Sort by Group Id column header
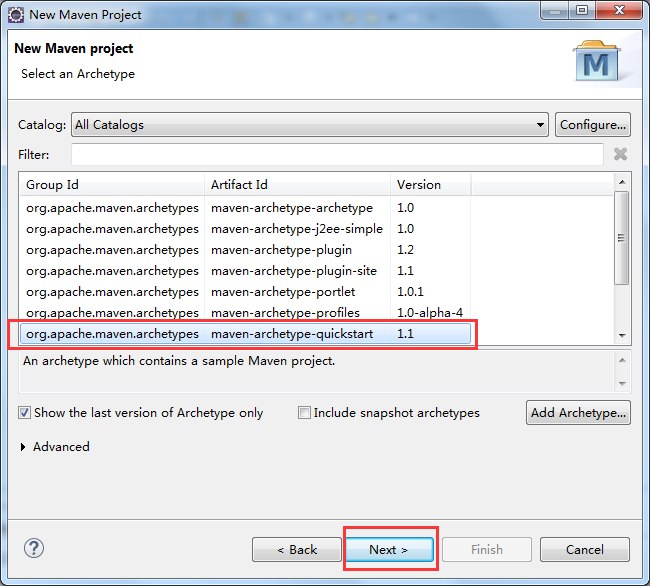This screenshot has width=650, height=586. tap(112, 185)
